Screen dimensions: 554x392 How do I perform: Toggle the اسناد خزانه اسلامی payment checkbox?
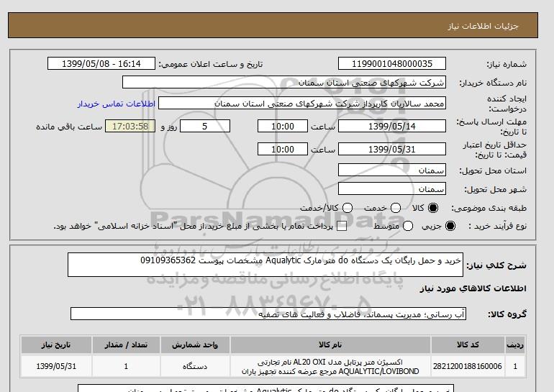(342, 227)
